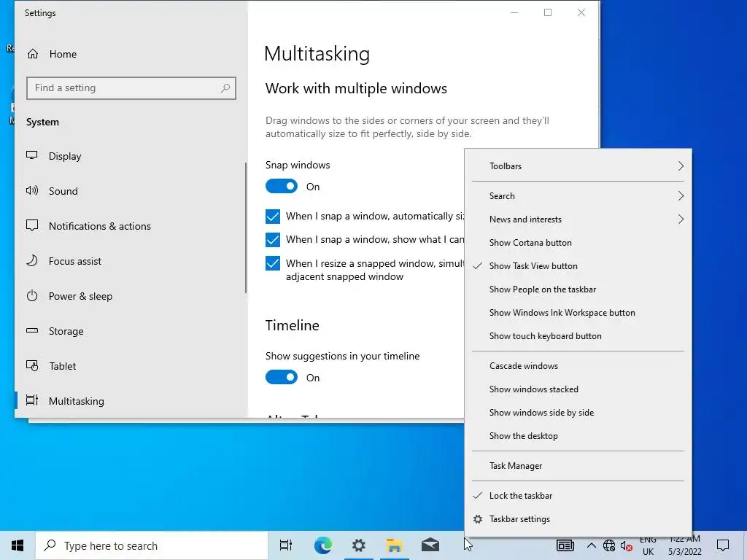Minimize the Settings window

click(x=514, y=12)
